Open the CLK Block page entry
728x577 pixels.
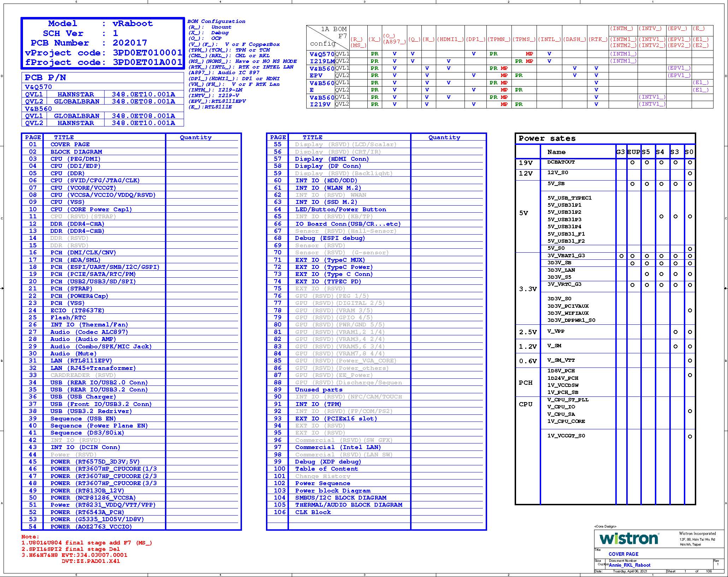point(313,512)
